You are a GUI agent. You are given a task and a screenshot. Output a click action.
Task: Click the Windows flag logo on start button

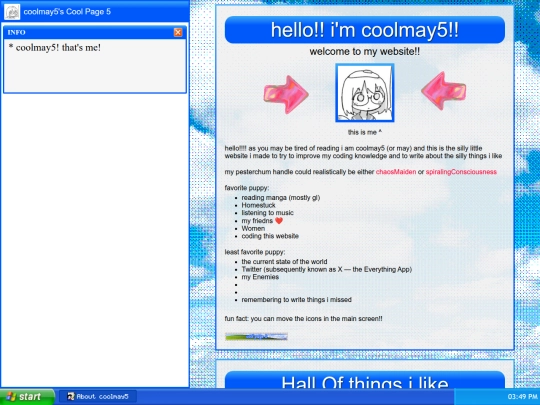(x=11, y=397)
